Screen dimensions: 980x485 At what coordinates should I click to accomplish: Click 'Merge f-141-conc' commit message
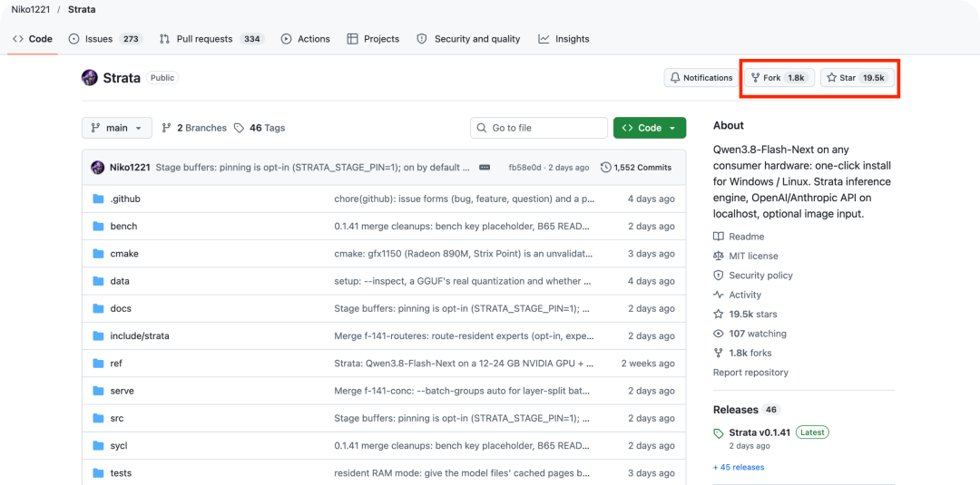pos(463,391)
